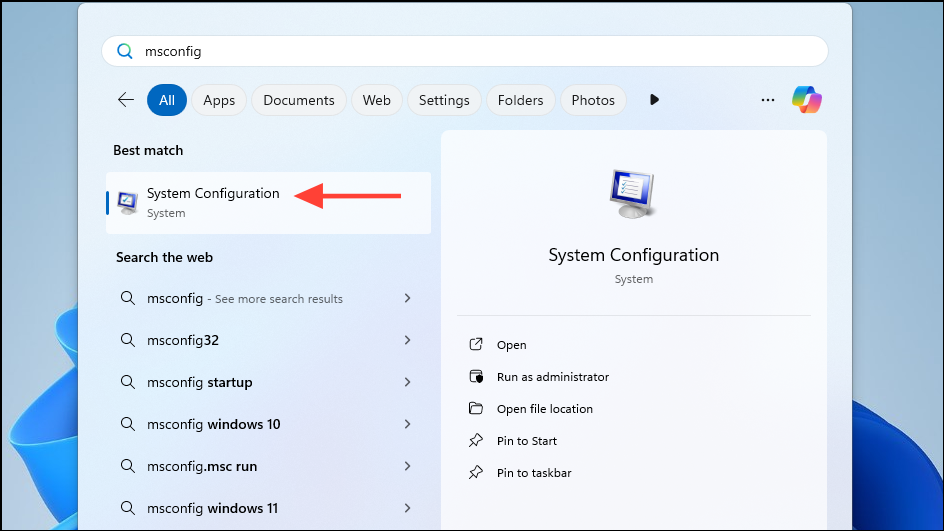Switch to the Settings filter tab
The image size is (944, 531).
444,100
